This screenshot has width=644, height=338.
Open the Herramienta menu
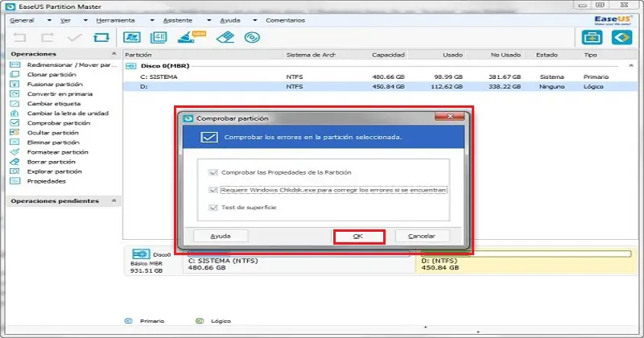point(115,20)
